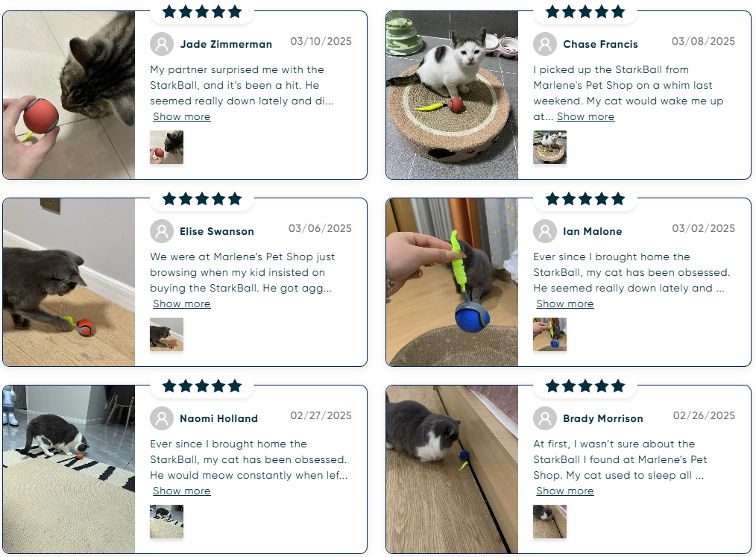
Task: Select Elise Swanson's user avatar icon
Action: tap(162, 231)
